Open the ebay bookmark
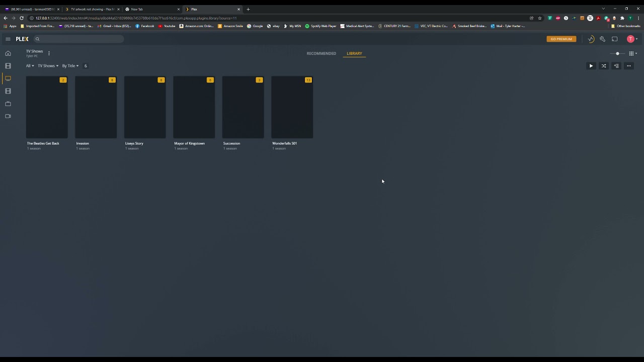 tap(273, 26)
